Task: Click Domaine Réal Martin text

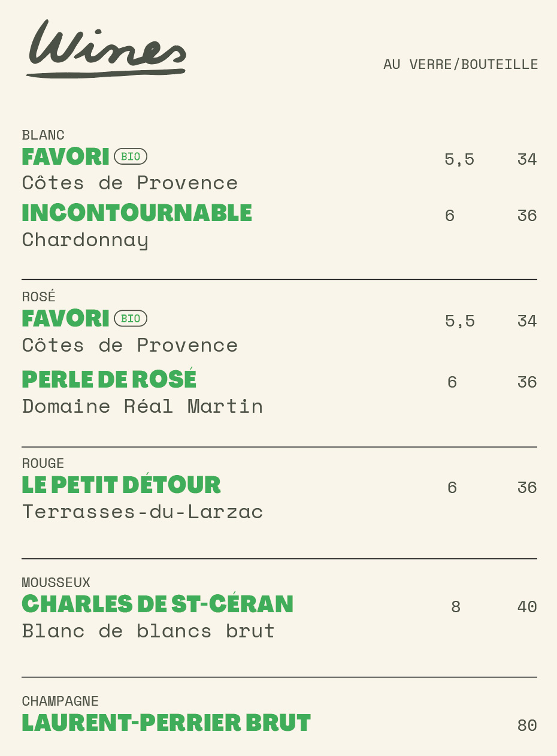Action: coord(143,406)
